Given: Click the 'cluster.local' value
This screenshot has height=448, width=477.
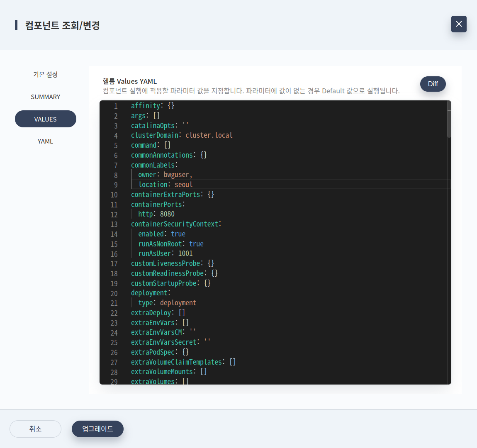Looking at the screenshot, I should 209,135.
